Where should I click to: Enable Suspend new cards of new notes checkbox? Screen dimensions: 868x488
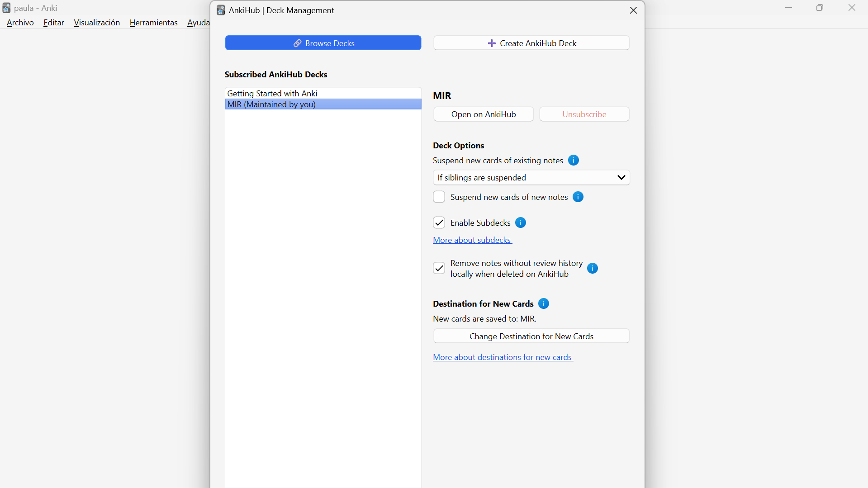point(439,197)
